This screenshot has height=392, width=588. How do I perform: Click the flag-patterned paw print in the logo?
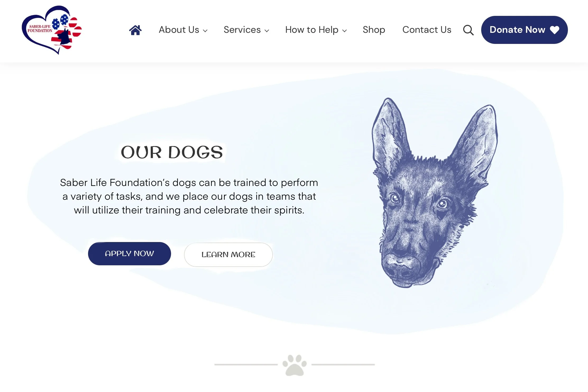(67, 32)
